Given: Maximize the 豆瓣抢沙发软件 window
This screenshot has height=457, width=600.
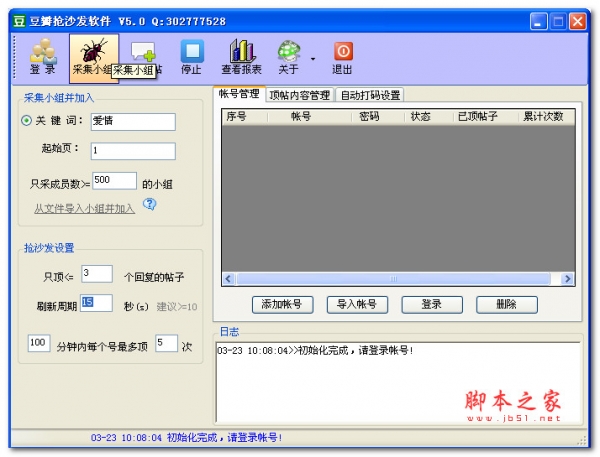Looking at the screenshot, I should click(x=558, y=21).
